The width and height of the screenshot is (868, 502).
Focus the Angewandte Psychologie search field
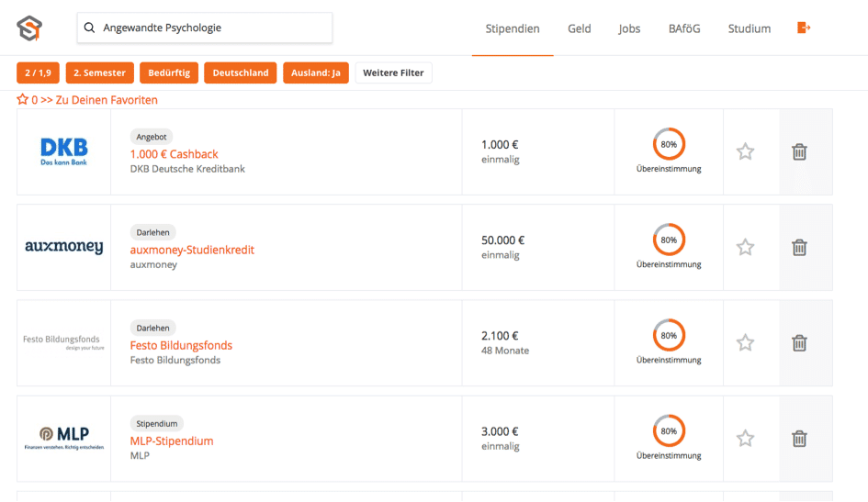click(x=205, y=28)
